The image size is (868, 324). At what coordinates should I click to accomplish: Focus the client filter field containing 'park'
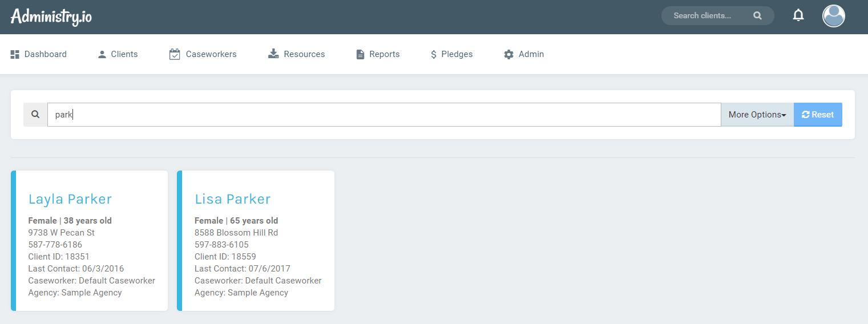pyautogui.click(x=383, y=115)
